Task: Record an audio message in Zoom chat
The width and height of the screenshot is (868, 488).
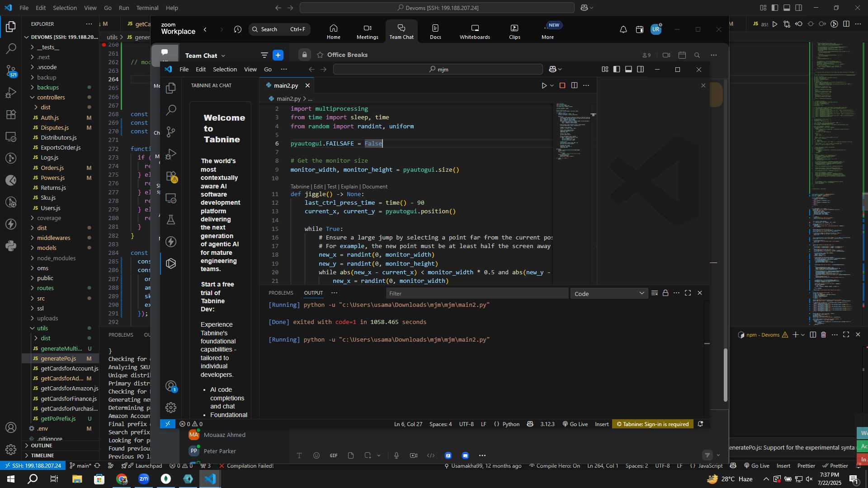Action: click(x=396, y=455)
